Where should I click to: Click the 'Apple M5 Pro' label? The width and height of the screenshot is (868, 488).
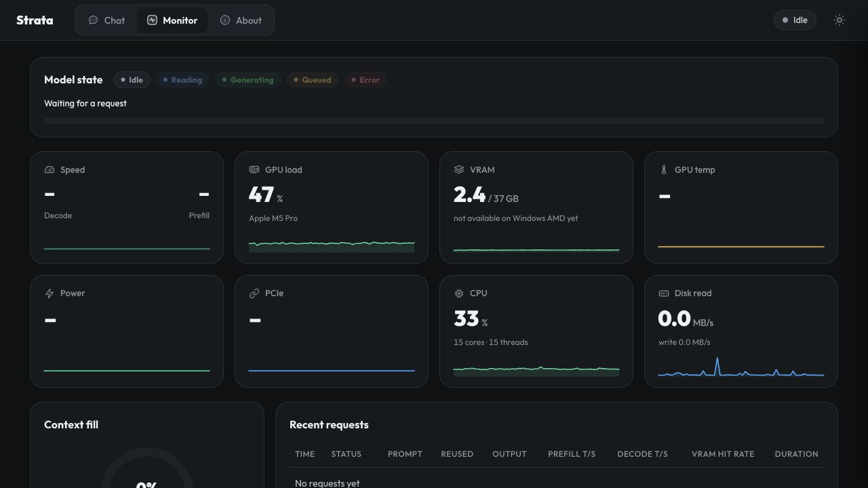pos(273,218)
